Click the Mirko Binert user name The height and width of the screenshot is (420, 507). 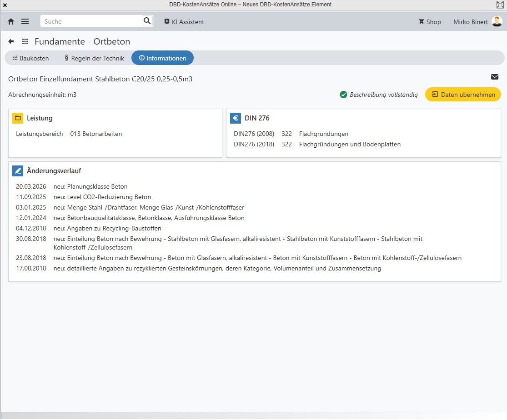click(x=470, y=22)
